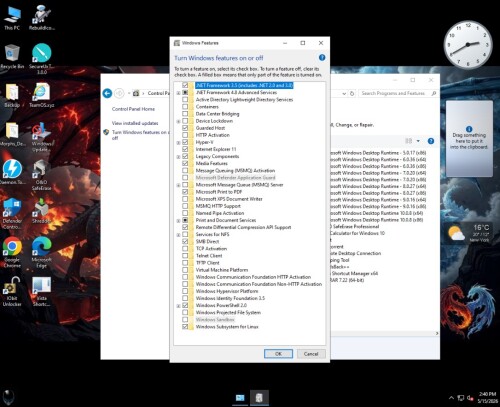Tick the Virtual Machine Platform checkbox
Screen dimensions: 500x407
click(x=185, y=270)
